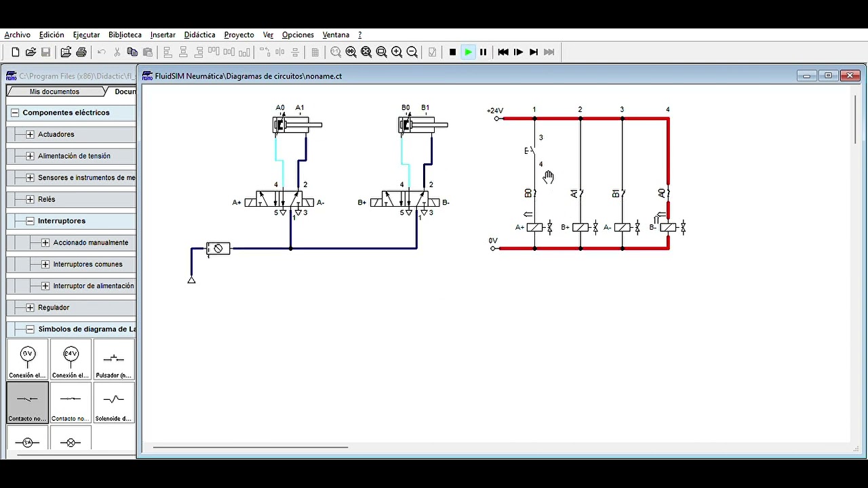
Task: Select cylinder B with sensors B0 B1
Action: coord(422,125)
